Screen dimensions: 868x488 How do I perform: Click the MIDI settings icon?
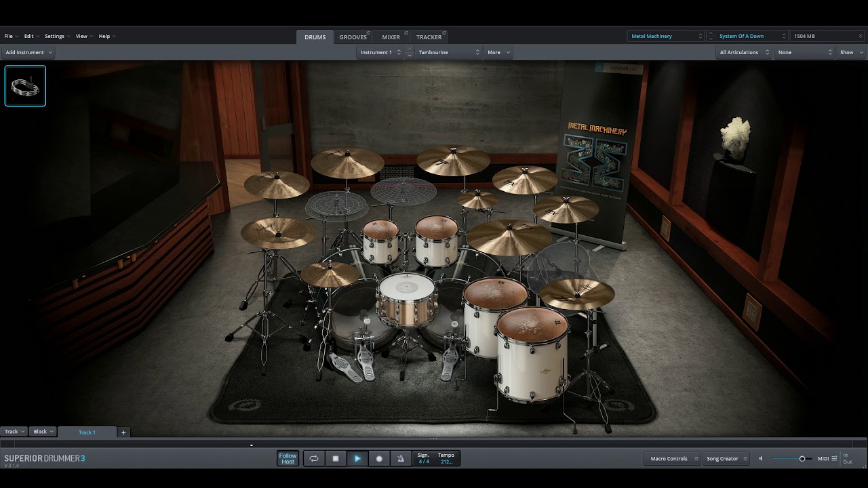coord(834,459)
